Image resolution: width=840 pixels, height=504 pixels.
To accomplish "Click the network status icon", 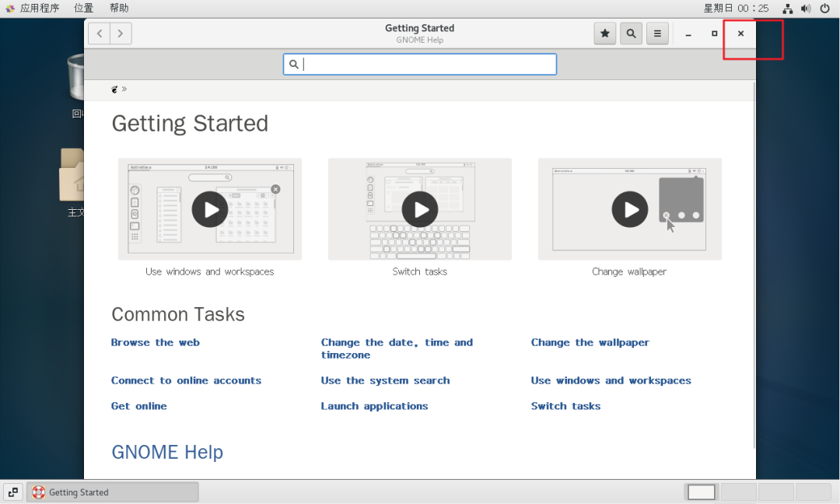I will tap(787, 9).
